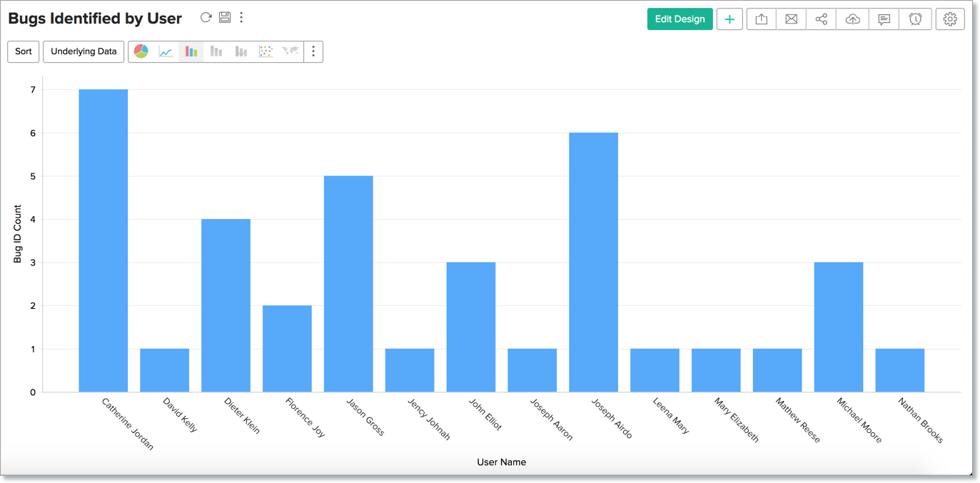Click the 'Mary Elizabeth' axis label
The width and height of the screenshot is (980, 483).
click(x=737, y=420)
